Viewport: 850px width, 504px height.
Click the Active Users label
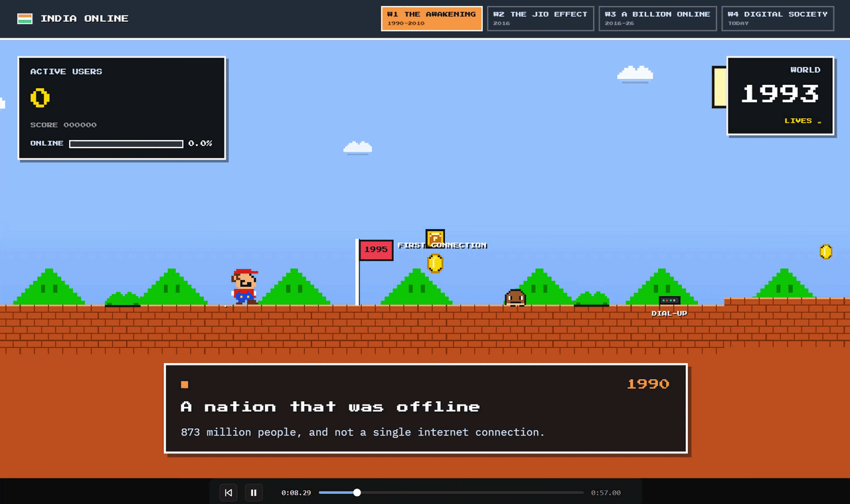pos(66,72)
